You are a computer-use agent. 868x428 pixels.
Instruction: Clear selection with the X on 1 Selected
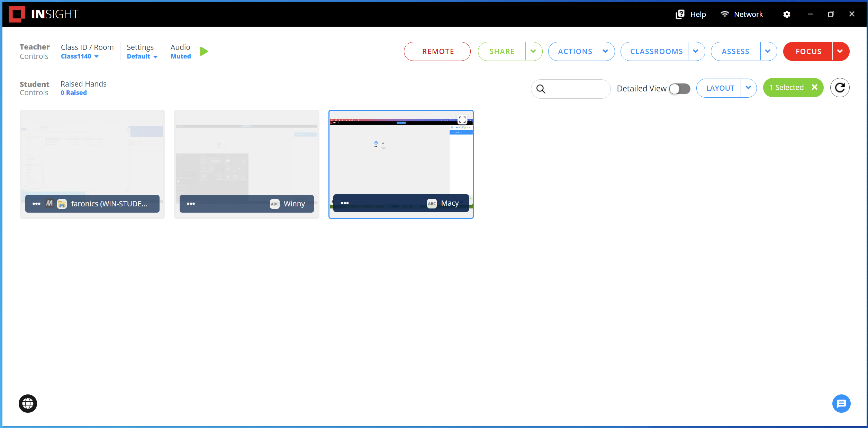pyautogui.click(x=815, y=87)
